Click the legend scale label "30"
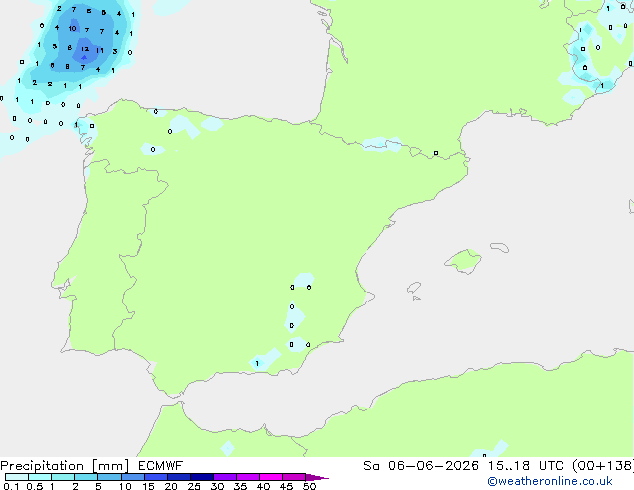Viewport: 634px width, 490px height. point(217,486)
